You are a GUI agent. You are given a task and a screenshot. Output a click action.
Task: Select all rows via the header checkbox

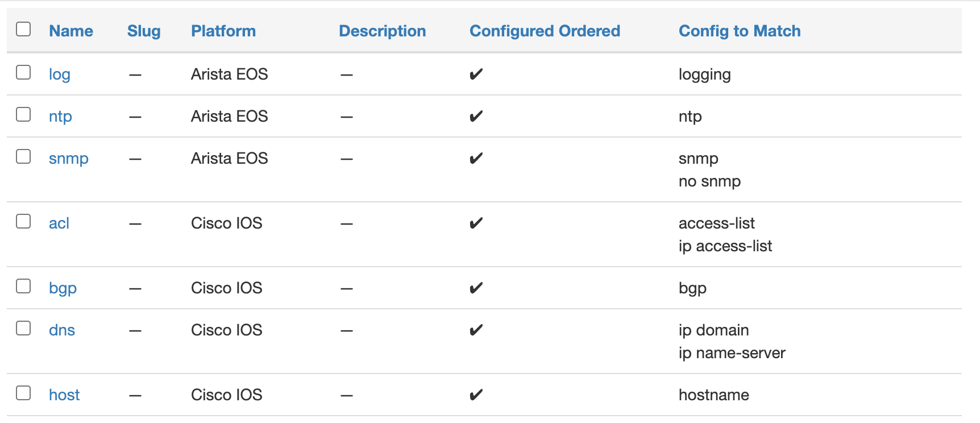click(x=23, y=28)
